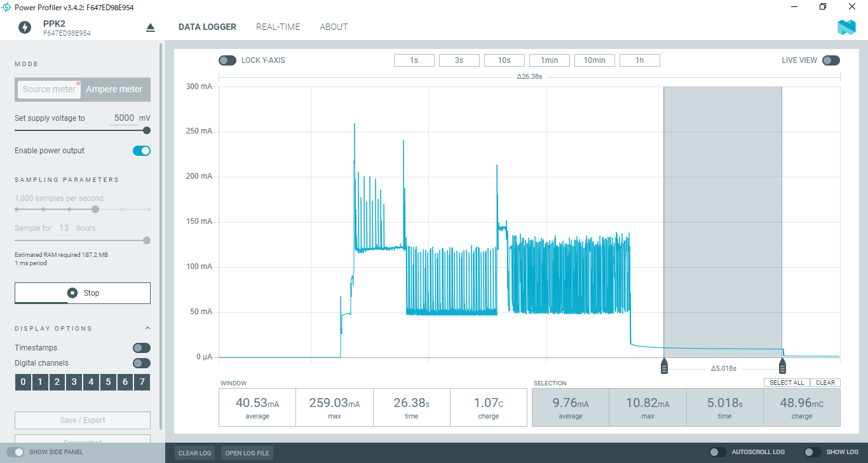868x463 pixels.
Task: Toggle digital channel 7 button
Action: point(142,382)
